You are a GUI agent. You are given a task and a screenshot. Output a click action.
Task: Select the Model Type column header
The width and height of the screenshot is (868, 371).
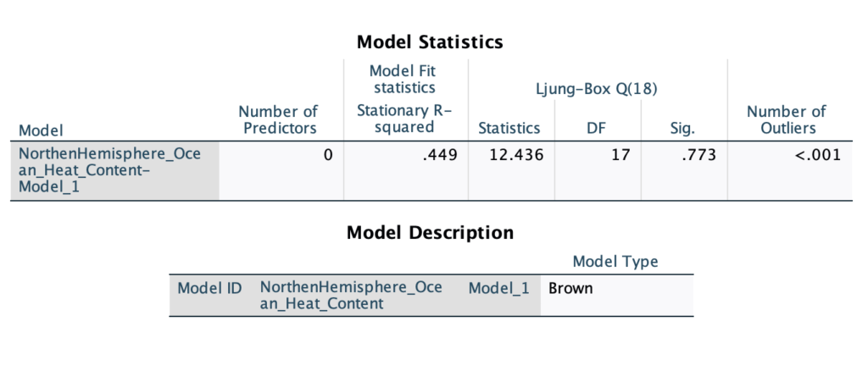click(615, 262)
